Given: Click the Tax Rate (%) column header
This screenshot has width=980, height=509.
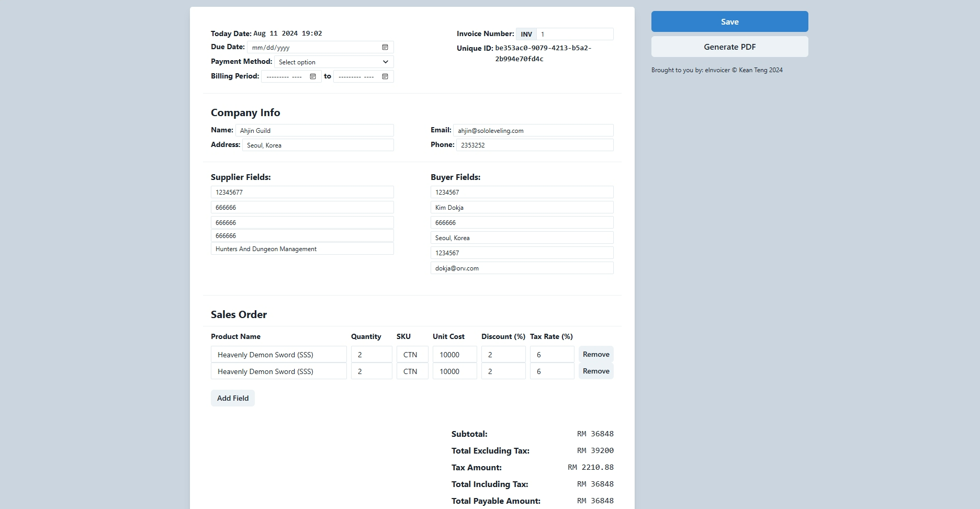Looking at the screenshot, I should click(551, 336).
